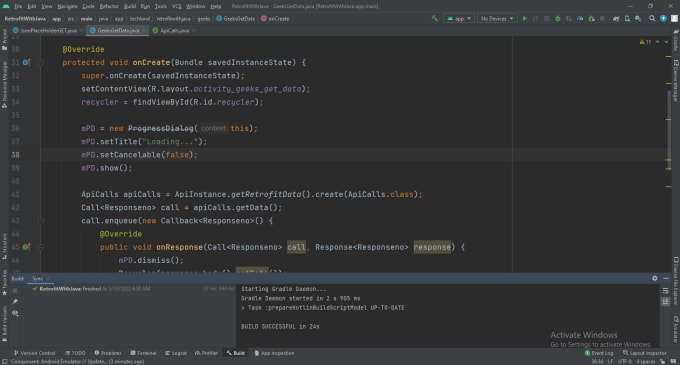
Task: Open the File menu
Action: coord(18,6)
